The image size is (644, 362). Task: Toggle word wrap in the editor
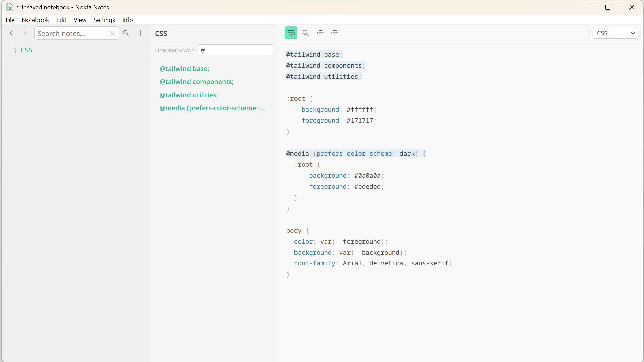291,33
